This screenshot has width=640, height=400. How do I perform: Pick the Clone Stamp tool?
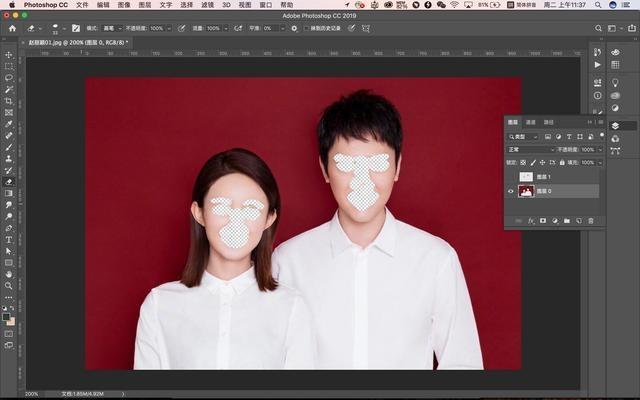9,159
